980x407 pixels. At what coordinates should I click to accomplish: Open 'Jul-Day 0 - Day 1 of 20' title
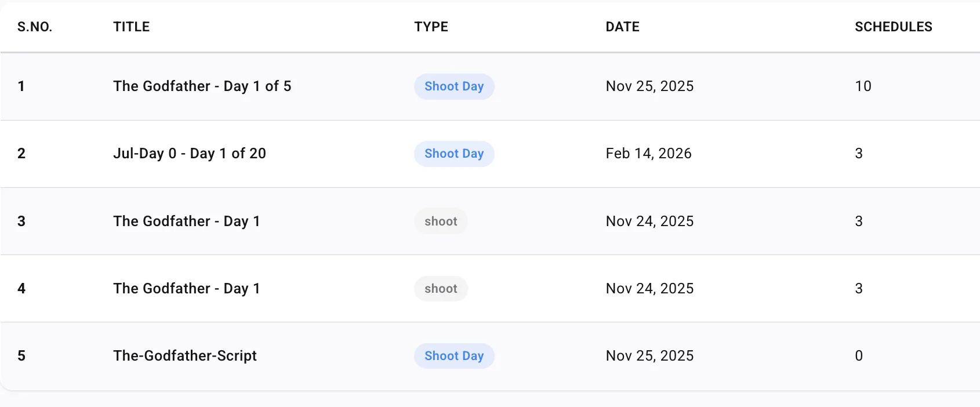pyautogui.click(x=190, y=154)
